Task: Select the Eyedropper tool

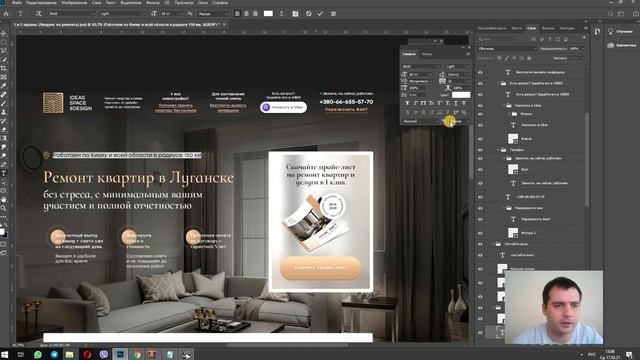Action: (4, 86)
